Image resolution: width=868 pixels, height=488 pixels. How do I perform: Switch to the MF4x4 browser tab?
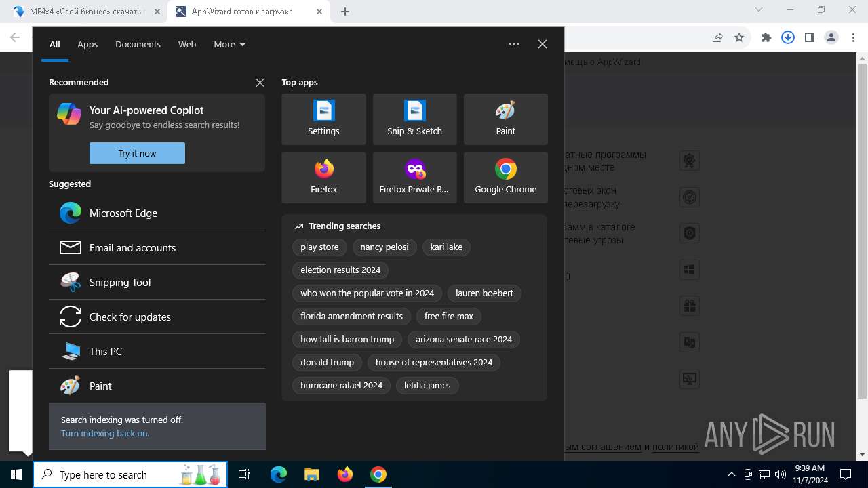click(86, 12)
